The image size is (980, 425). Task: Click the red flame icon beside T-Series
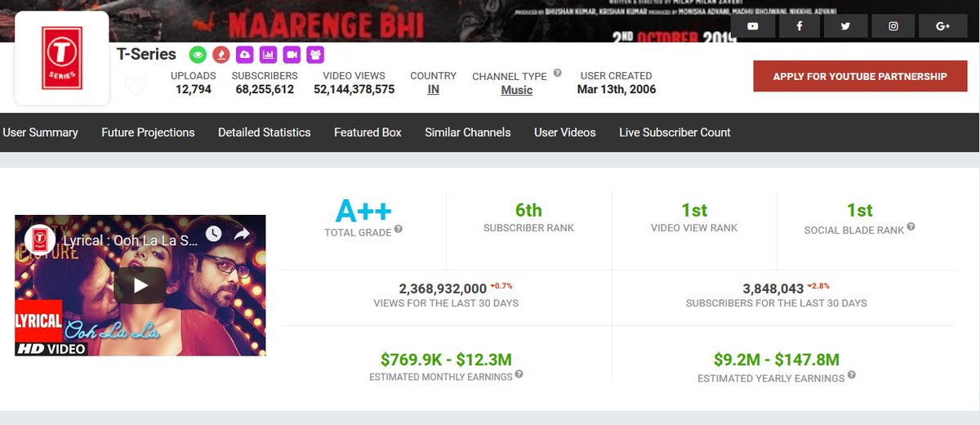[x=220, y=55]
